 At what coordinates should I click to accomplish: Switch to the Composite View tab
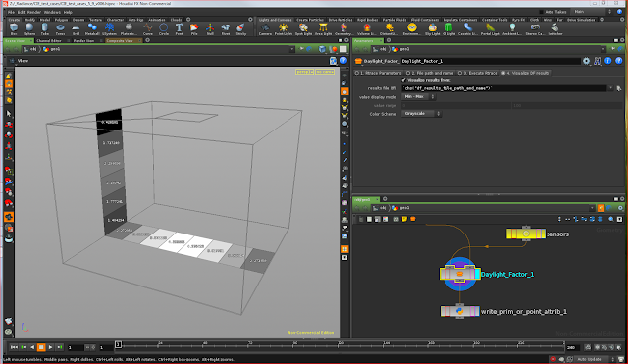click(120, 41)
